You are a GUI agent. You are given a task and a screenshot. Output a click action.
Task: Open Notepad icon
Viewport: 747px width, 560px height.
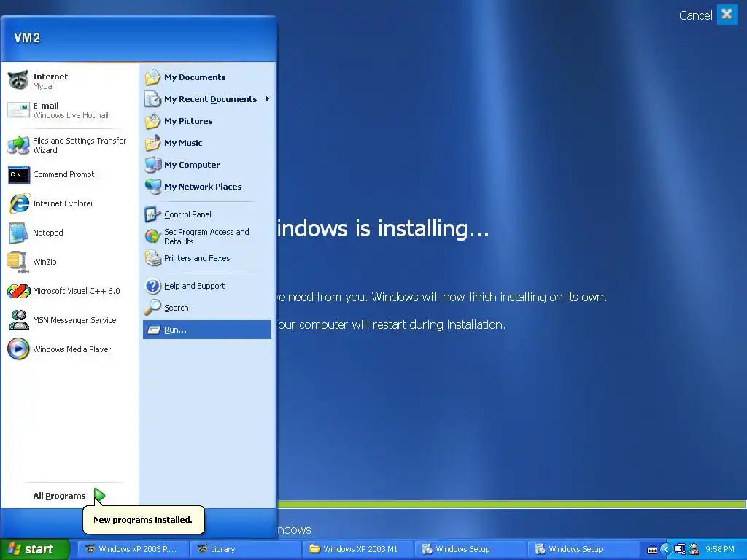[18, 233]
